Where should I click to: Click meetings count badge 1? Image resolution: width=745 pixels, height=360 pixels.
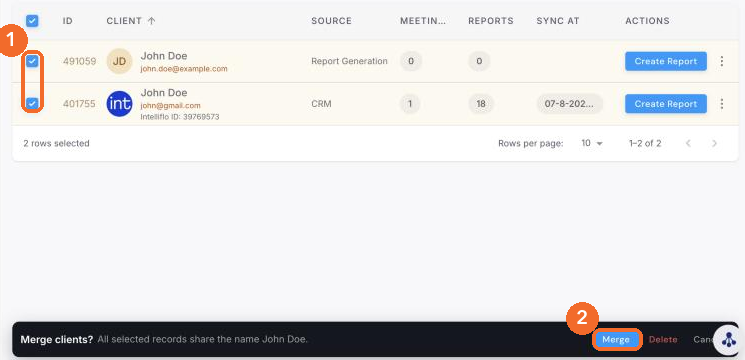[410, 104]
